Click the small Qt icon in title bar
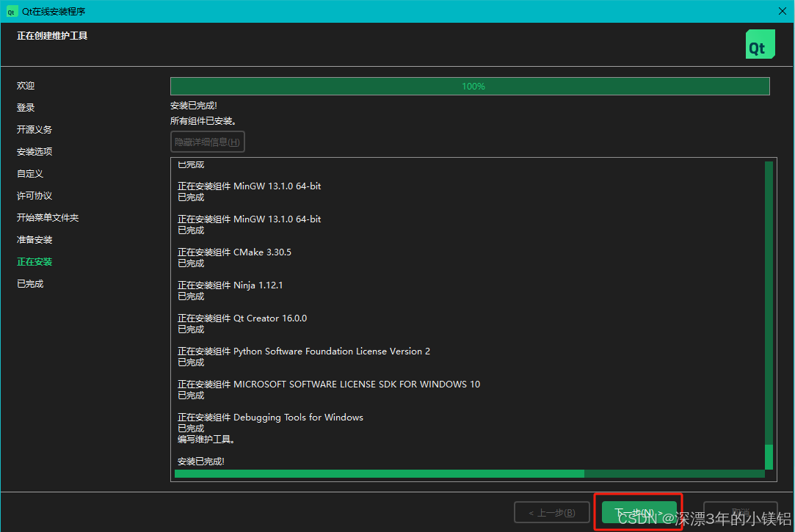This screenshot has height=532, width=795. [x=11, y=12]
